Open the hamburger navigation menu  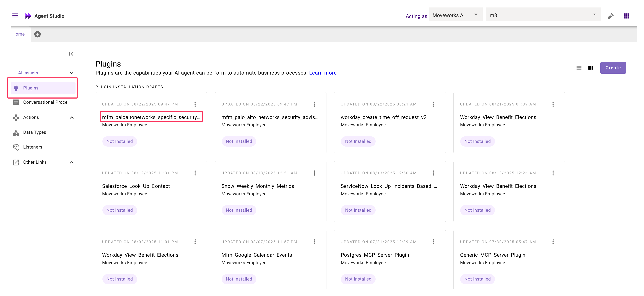click(15, 16)
